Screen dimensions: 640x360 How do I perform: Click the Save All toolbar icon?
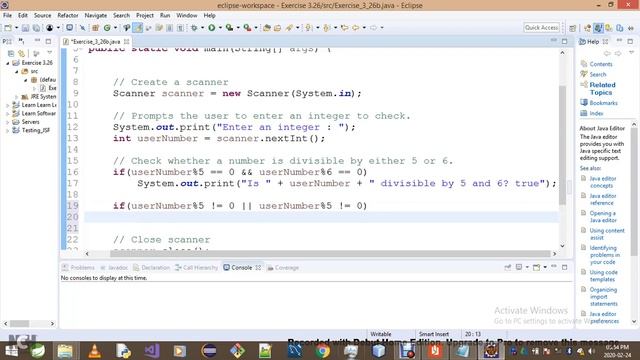pos(36,28)
